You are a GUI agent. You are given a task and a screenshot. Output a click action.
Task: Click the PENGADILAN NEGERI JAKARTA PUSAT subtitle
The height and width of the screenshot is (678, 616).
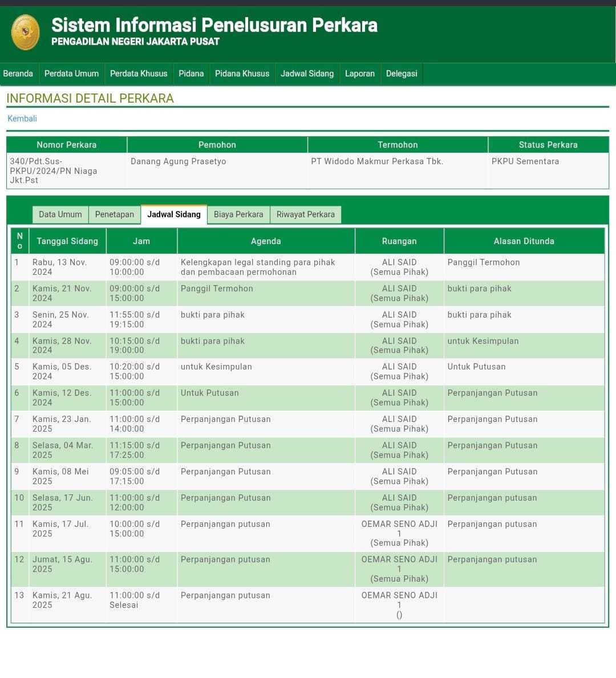(x=135, y=42)
